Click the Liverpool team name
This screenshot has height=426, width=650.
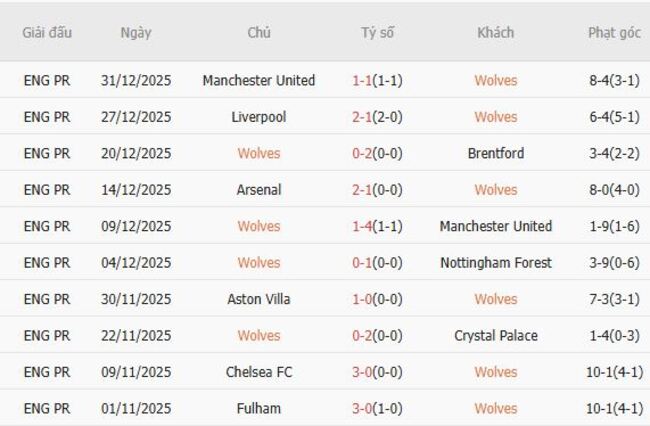click(258, 117)
